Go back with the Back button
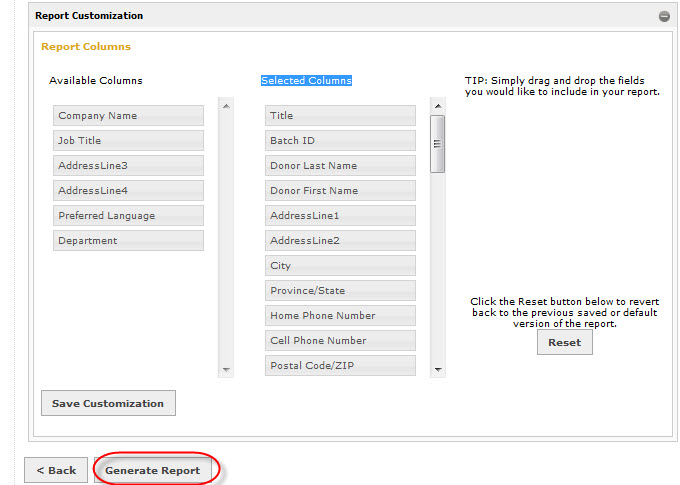 (56, 470)
